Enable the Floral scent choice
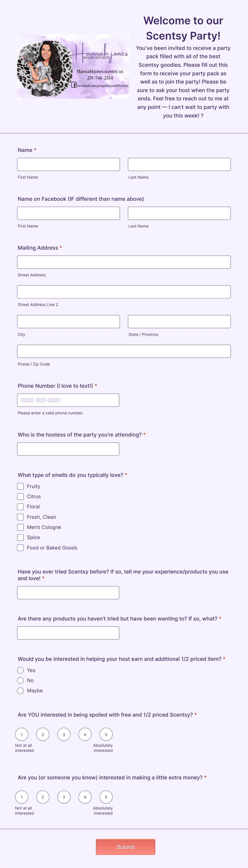This screenshot has height=868, width=248. 20,506
